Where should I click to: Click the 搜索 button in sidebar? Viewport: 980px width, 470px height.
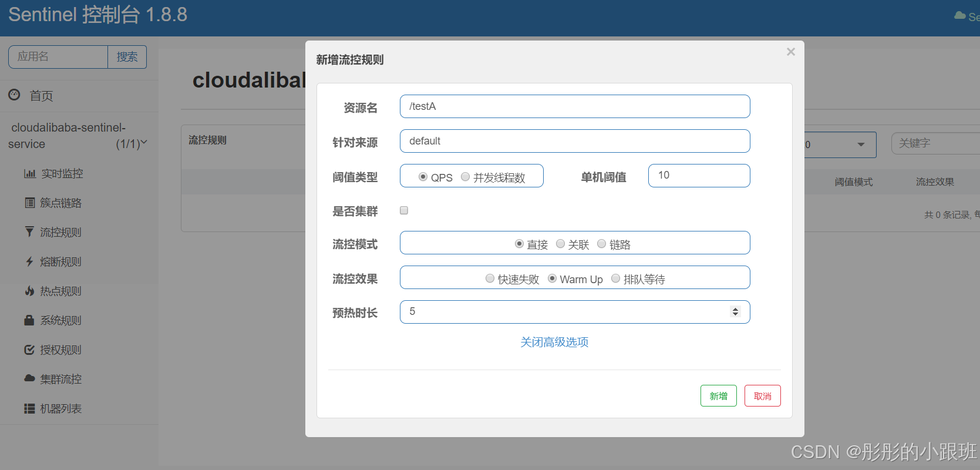pyautogui.click(x=127, y=57)
